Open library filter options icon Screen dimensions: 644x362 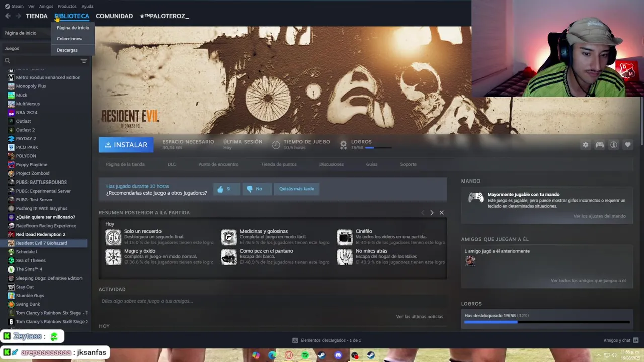click(84, 61)
